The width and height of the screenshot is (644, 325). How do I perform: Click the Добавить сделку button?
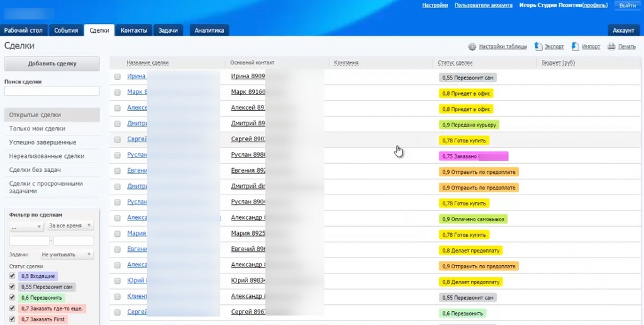52,64
